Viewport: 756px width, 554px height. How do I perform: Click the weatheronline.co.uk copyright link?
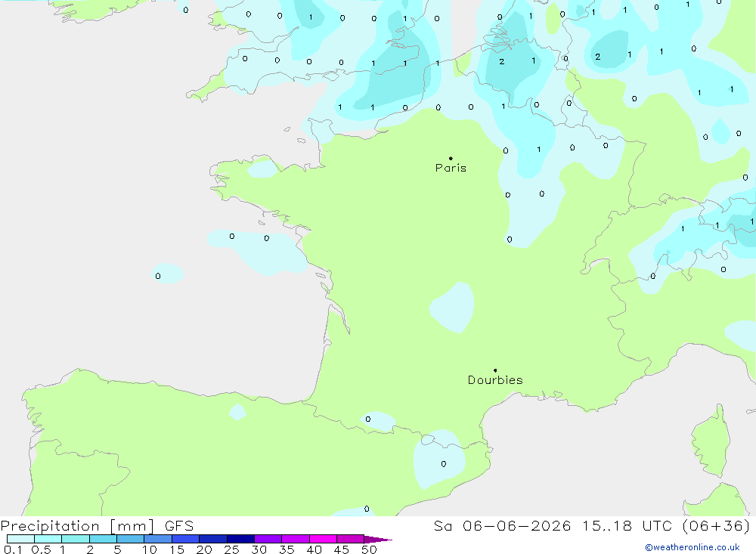[692, 547]
